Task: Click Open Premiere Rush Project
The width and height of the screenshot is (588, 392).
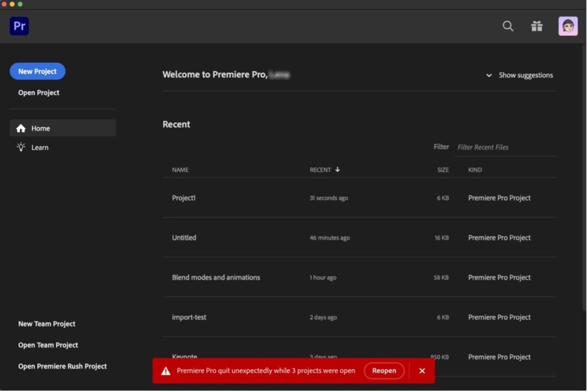Action: point(62,366)
